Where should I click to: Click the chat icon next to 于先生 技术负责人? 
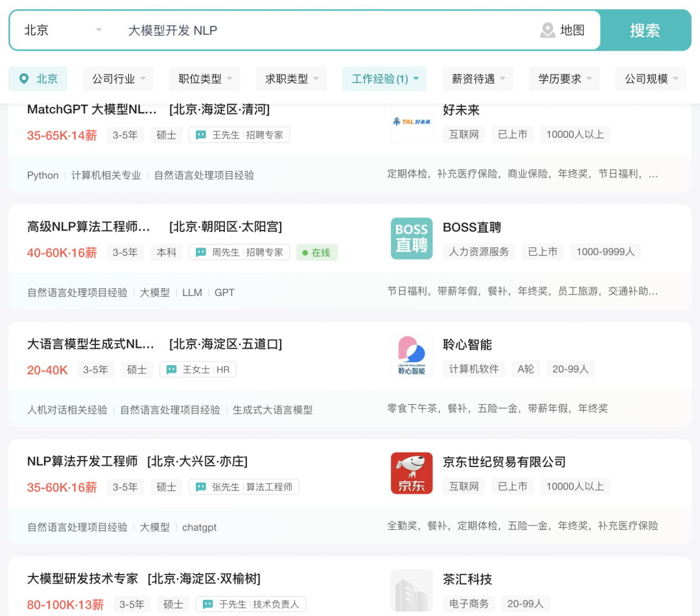coord(207,604)
